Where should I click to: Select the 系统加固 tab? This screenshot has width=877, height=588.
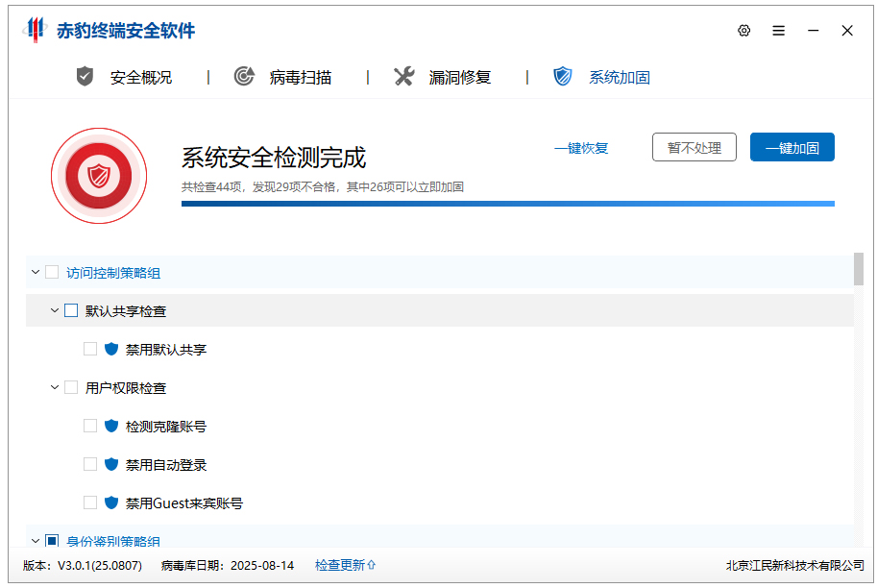click(x=620, y=77)
